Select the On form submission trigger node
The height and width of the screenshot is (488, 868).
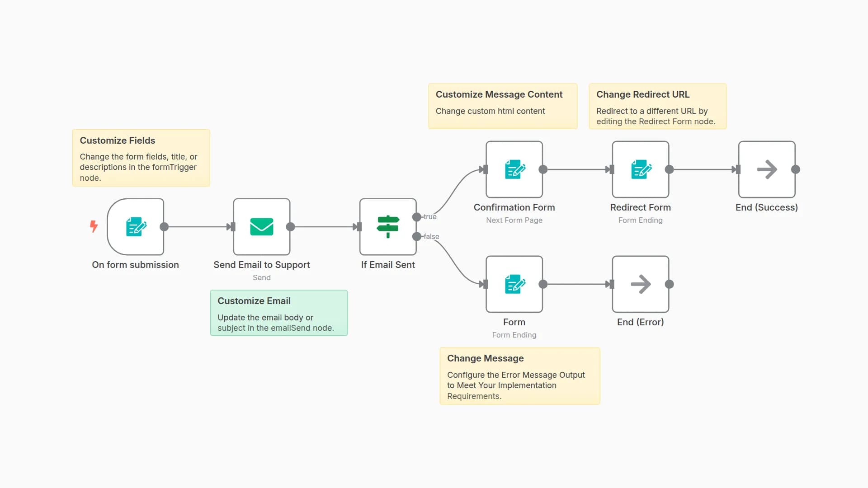click(x=136, y=227)
